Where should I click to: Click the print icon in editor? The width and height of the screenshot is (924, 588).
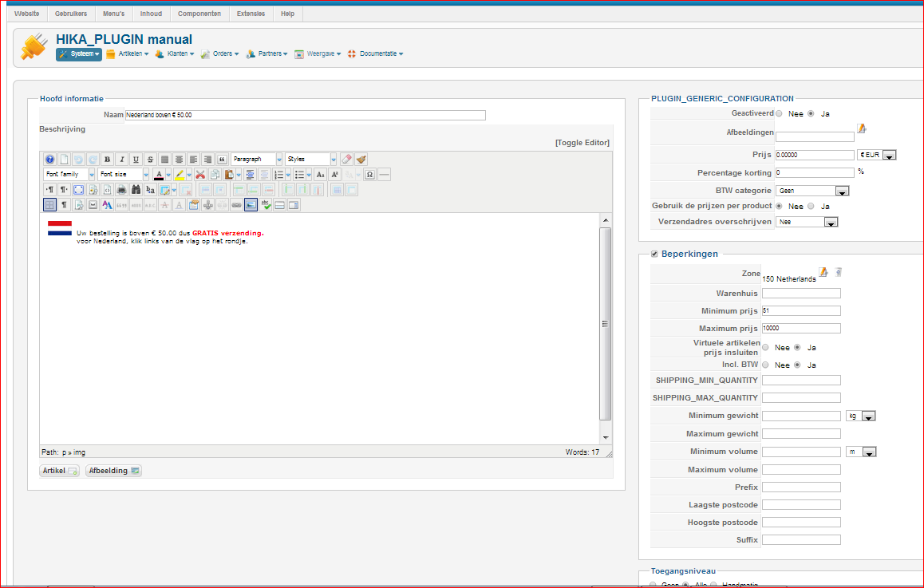[121, 190]
